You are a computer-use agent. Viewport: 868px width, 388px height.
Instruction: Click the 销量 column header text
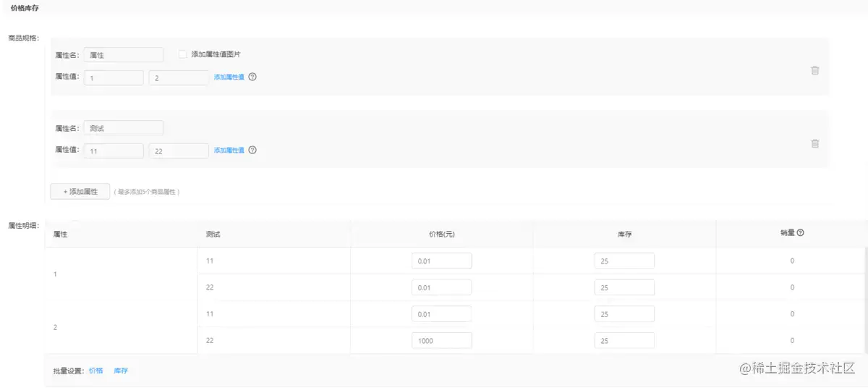(x=787, y=233)
